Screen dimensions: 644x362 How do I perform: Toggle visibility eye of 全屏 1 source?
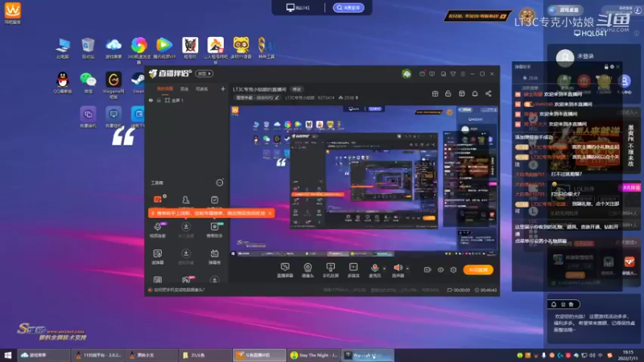point(151,101)
